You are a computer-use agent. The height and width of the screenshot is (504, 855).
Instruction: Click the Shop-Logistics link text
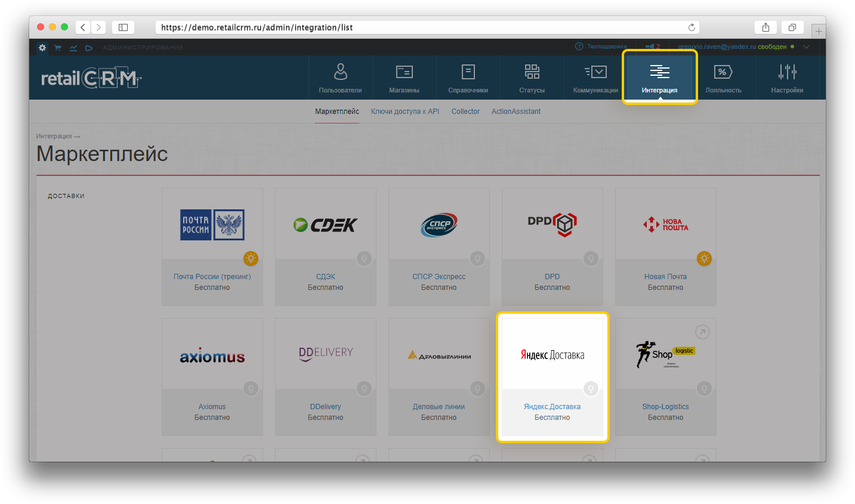666,407
